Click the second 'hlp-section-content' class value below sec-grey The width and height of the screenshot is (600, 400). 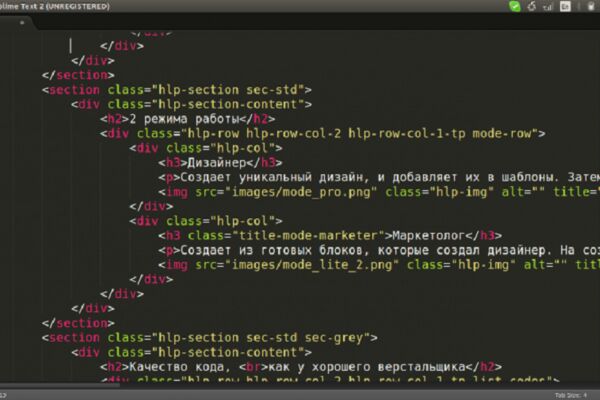[228, 352]
